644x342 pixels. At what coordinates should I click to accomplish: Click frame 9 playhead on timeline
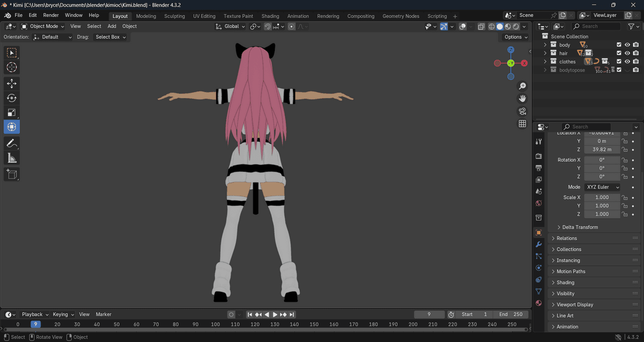pos(35,324)
